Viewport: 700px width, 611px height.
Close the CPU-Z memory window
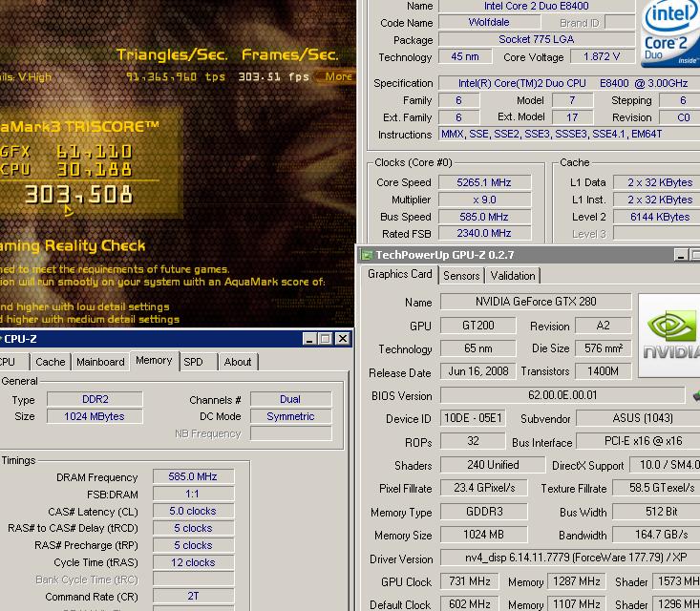point(343,339)
